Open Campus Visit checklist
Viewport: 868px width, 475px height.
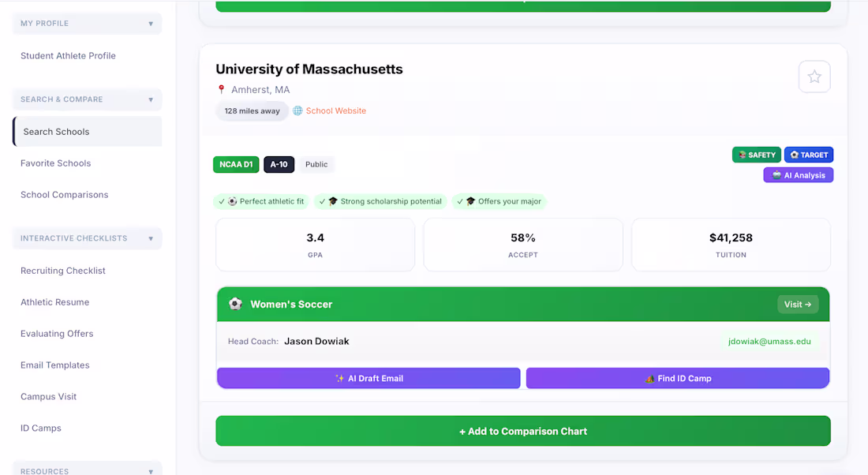[x=48, y=397]
